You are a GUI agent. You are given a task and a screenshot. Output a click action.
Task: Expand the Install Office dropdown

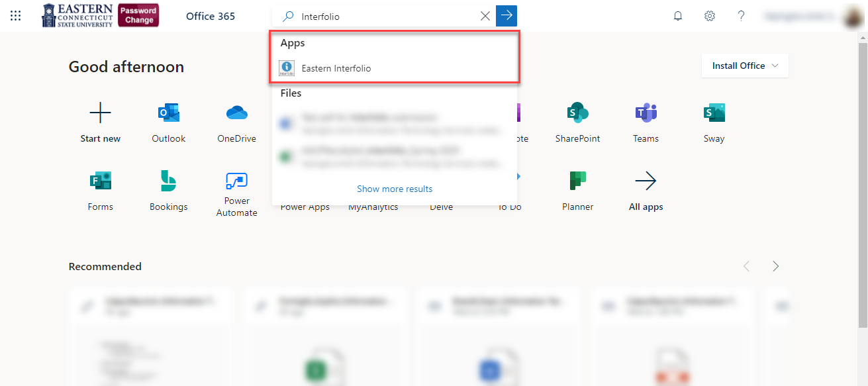745,66
